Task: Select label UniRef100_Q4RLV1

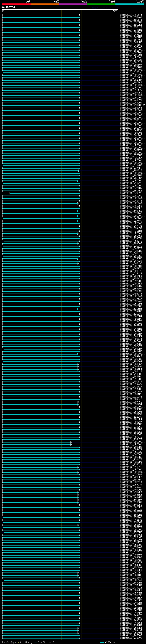Action: point(131,100)
